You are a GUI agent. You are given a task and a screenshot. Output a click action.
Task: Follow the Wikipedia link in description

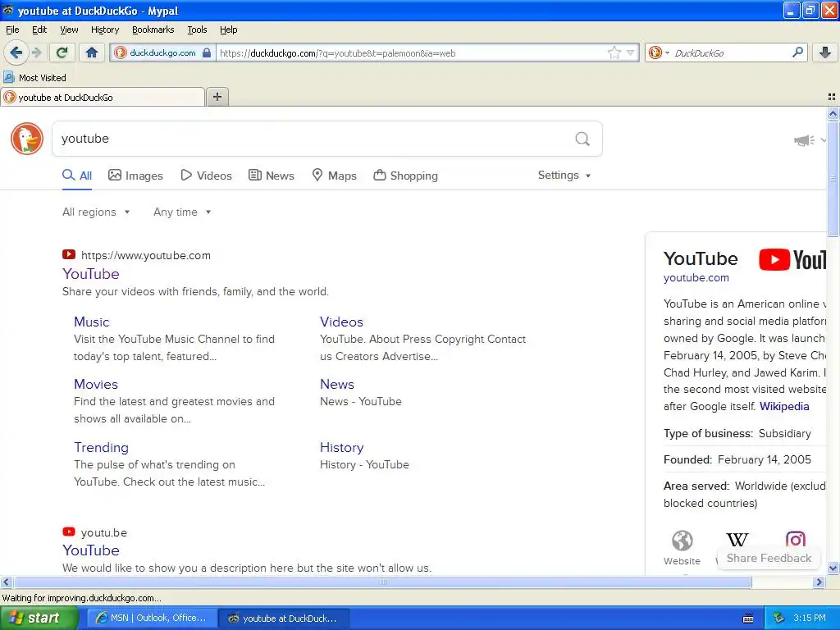click(x=784, y=406)
